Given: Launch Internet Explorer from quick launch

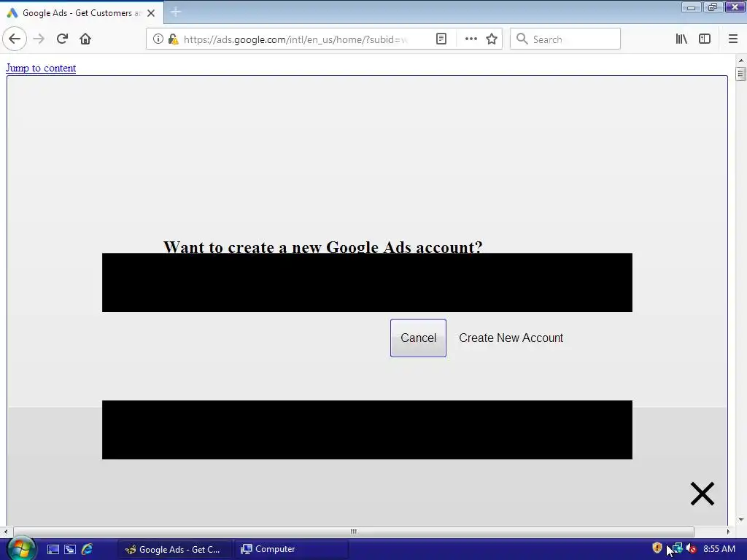Looking at the screenshot, I should pyautogui.click(x=88, y=549).
